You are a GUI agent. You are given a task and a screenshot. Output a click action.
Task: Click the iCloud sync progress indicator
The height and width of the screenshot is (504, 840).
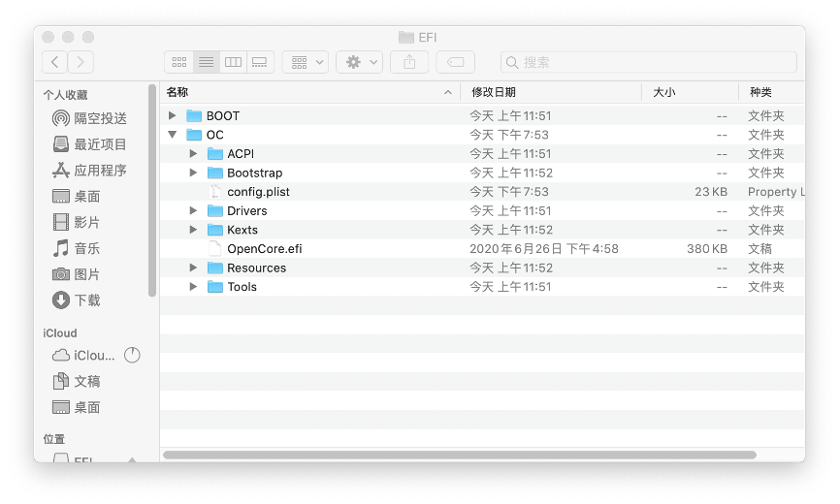pos(132,356)
